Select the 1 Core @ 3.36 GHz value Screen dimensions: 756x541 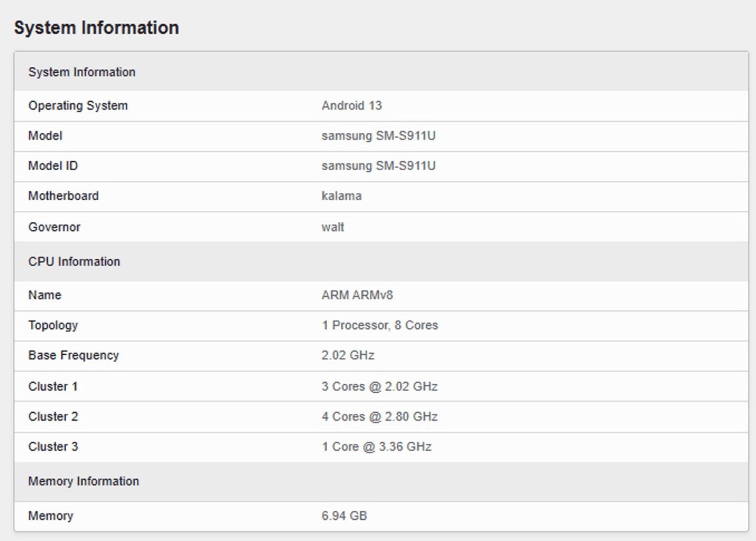[376, 447]
